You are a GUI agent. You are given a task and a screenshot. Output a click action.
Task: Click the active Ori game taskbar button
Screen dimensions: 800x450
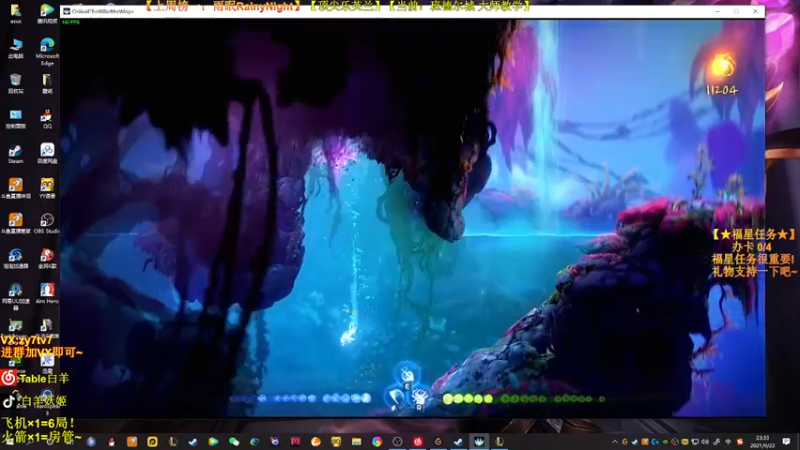[479, 442]
